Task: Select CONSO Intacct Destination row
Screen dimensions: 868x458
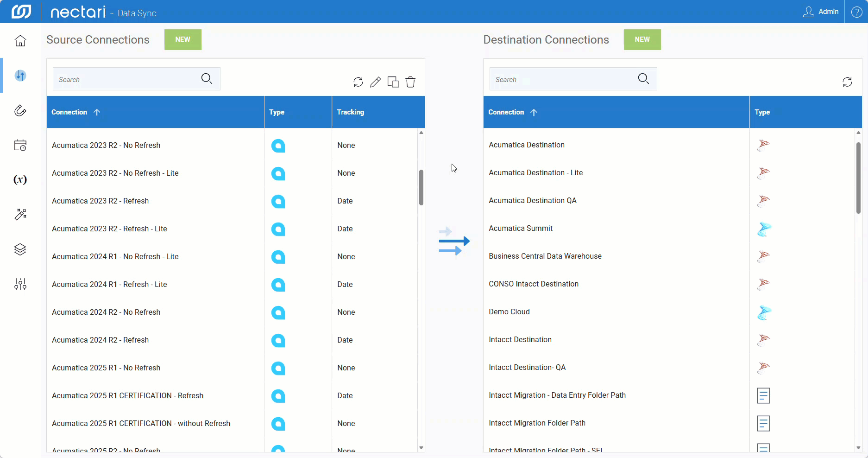Action: pyautogui.click(x=669, y=284)
